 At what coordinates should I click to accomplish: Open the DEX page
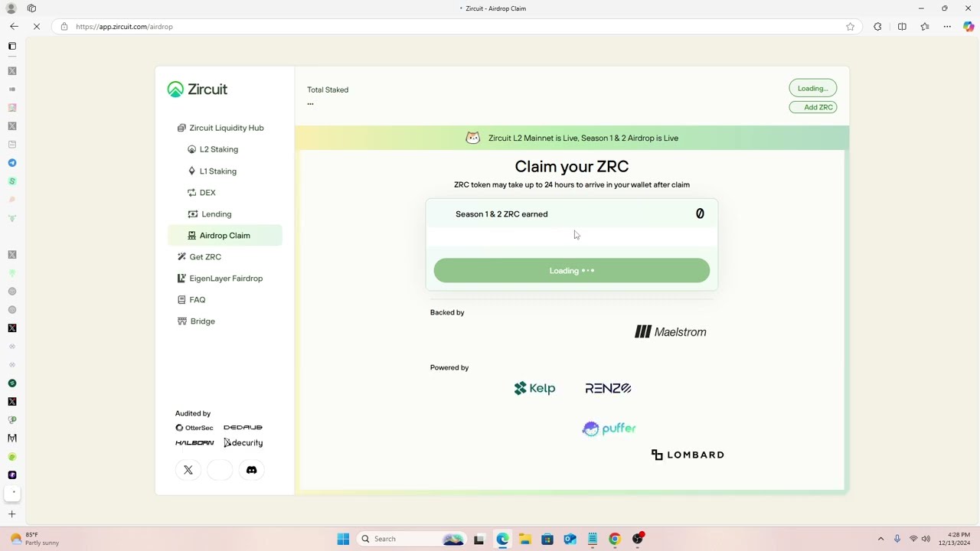pos(201,192)
